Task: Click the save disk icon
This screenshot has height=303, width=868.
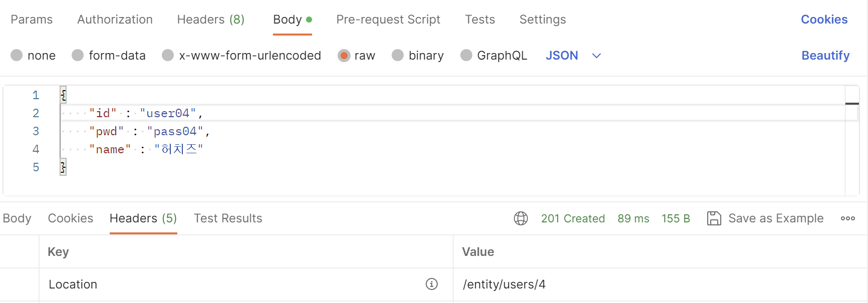Action: point(714,218)
